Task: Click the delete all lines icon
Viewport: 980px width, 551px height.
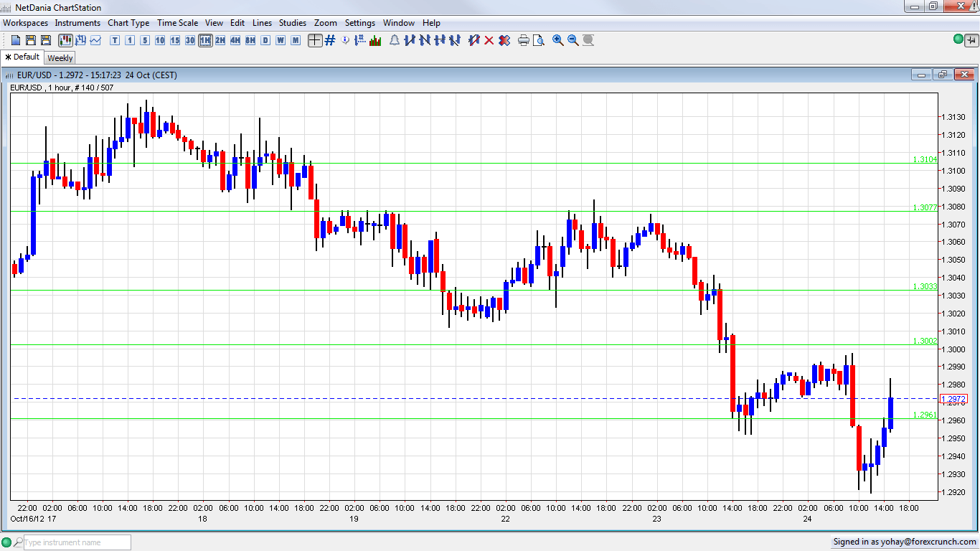Action: 504,40
